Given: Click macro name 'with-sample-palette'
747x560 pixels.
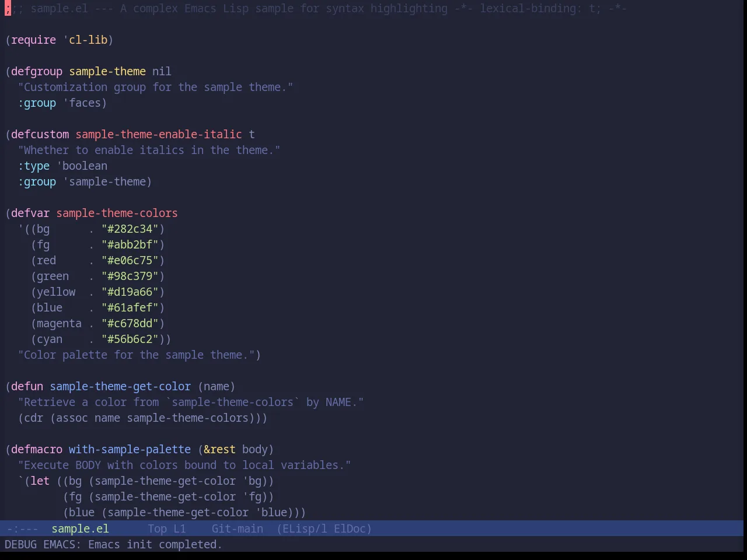Looking at the screenshot, I should coord(130,449).
